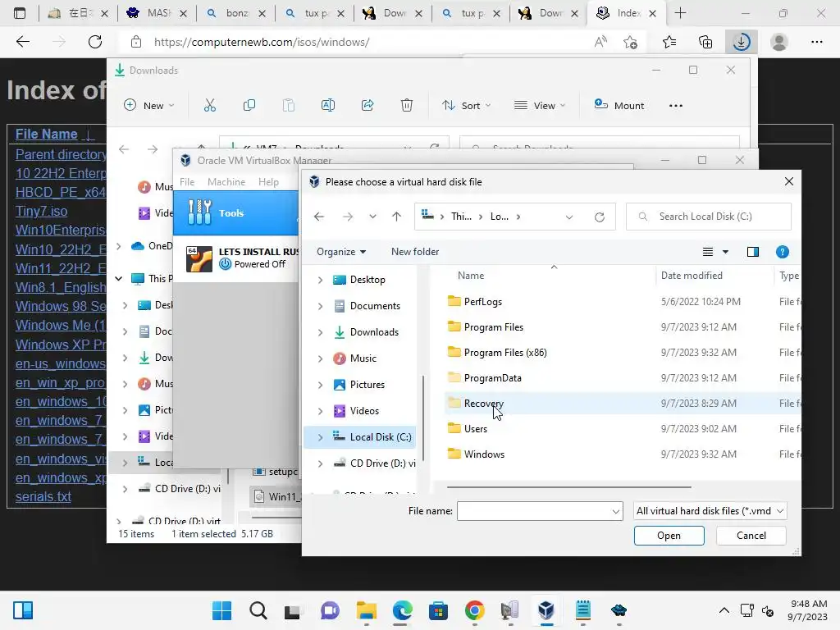Mount the selected ISO in Downloads
This screenshot has width=840, height=630.
click(619, 106)
